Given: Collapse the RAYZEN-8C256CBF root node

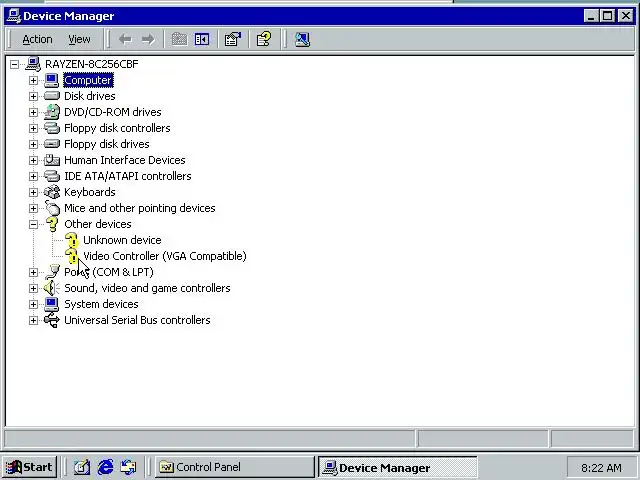Looking at the screenshot, I should tap(14, 64).
